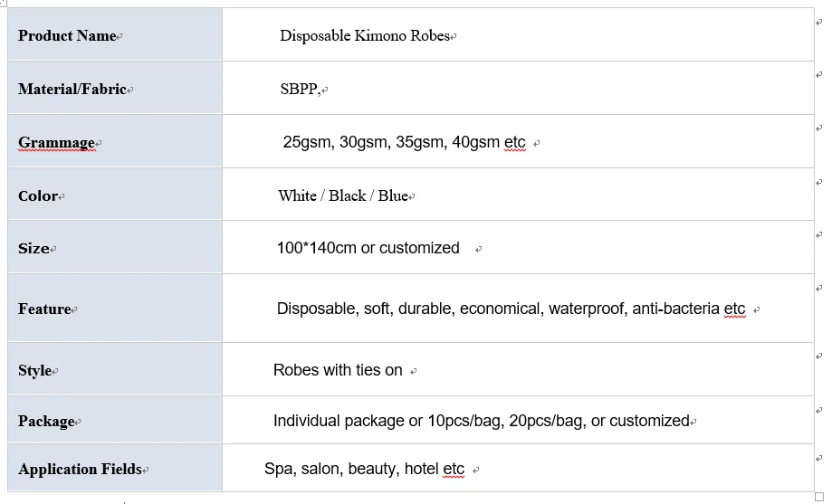Click the "Application Fields" label cell

pyautogui.click(x=80, y=470)
